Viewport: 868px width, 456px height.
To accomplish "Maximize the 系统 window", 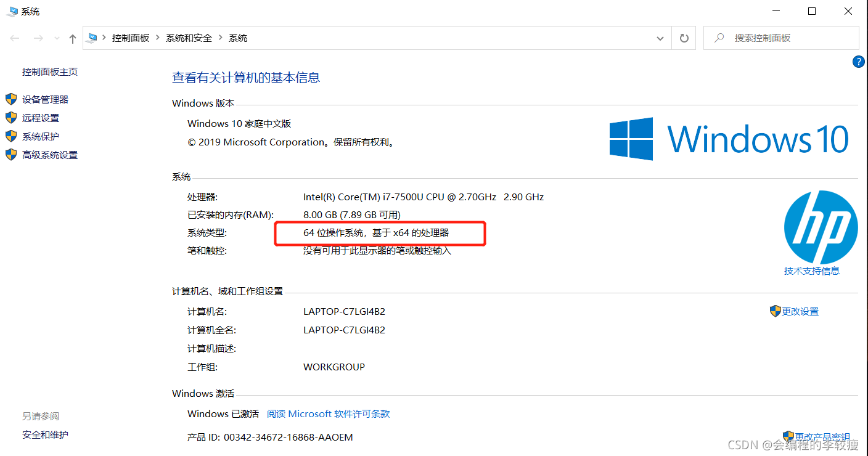I will point(812,11).
